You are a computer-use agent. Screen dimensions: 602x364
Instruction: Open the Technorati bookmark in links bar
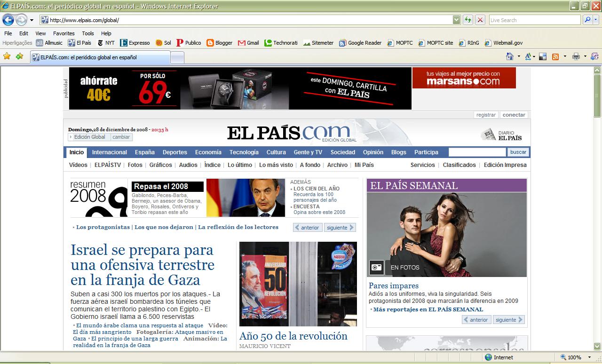coord(281,43)
